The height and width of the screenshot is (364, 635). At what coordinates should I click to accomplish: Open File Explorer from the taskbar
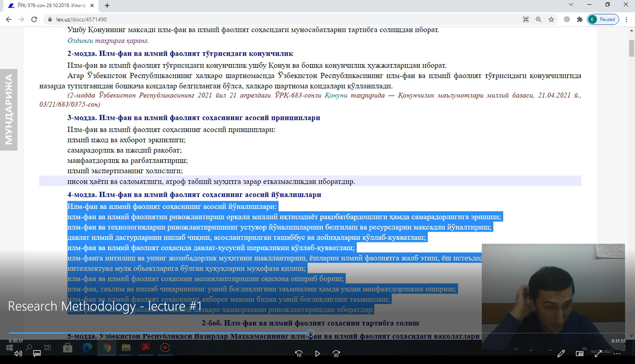(126, 347)
